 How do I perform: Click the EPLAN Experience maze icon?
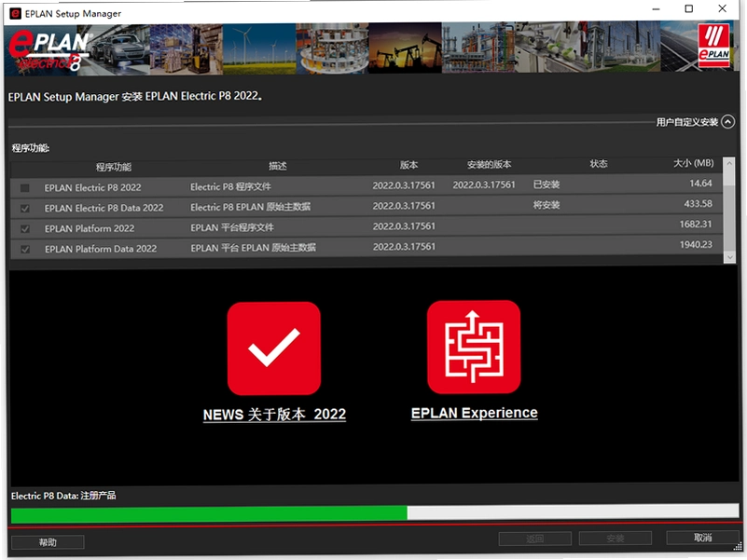click(x=474, y=347)
